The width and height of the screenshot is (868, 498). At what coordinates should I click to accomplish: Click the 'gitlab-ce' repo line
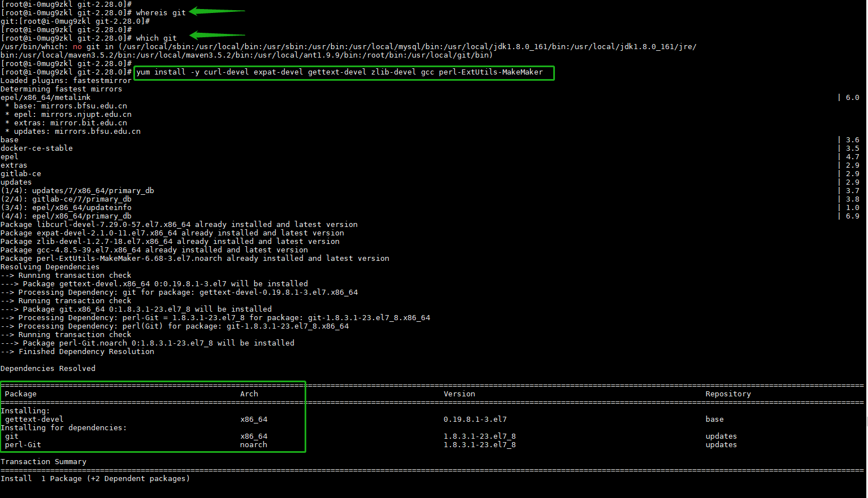(x=21, y=174)
